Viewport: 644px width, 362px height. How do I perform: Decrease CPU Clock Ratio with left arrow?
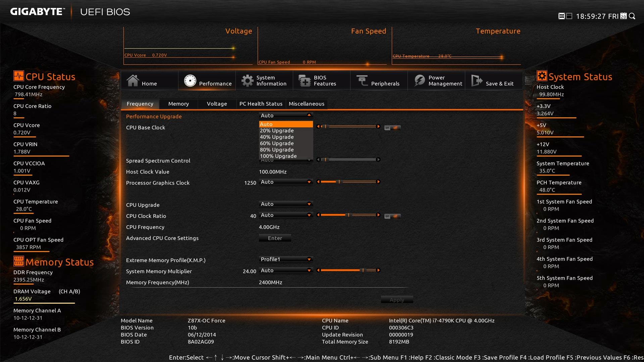(318, 215)
